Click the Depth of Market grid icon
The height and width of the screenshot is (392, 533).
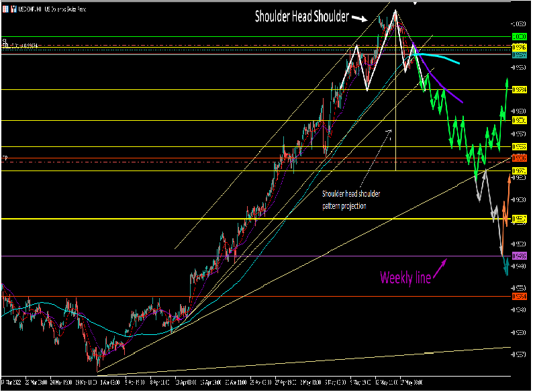coord(5,9)
